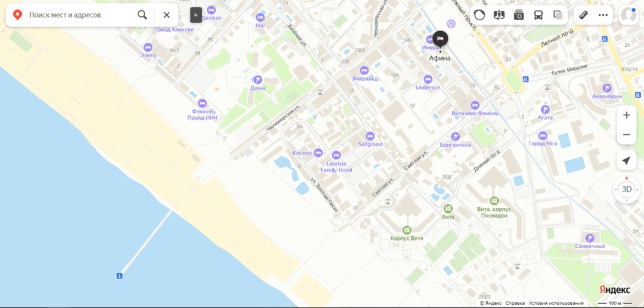The image size is (644, 308).
Task: Select the ruler measurement tool
Action: point(583,14)
